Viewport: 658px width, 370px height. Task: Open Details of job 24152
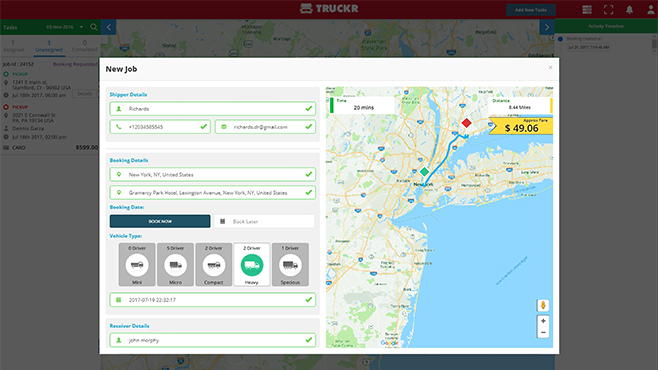point(84,94)
